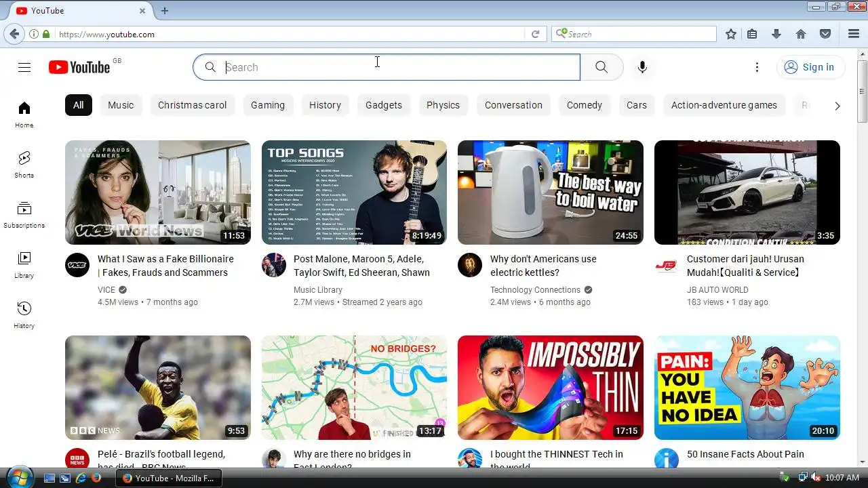The height and width of the screenshot is (488, 868).
Task: Click the volume muted tray icon
Action: pos(816,478)
